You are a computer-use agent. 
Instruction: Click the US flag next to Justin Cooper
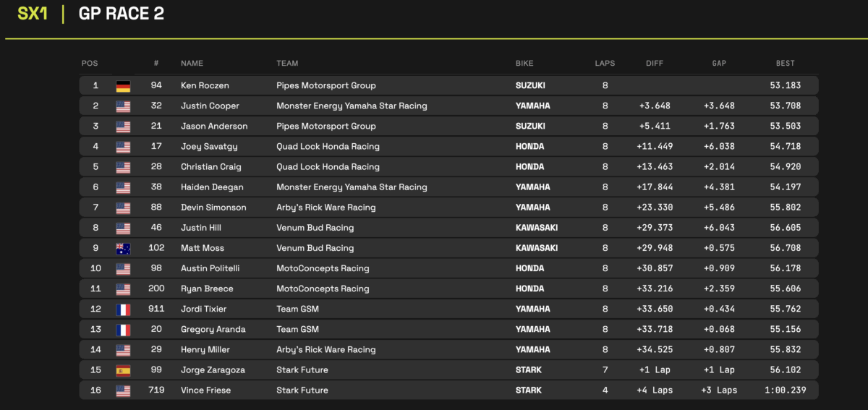click(x=123, y=106)
